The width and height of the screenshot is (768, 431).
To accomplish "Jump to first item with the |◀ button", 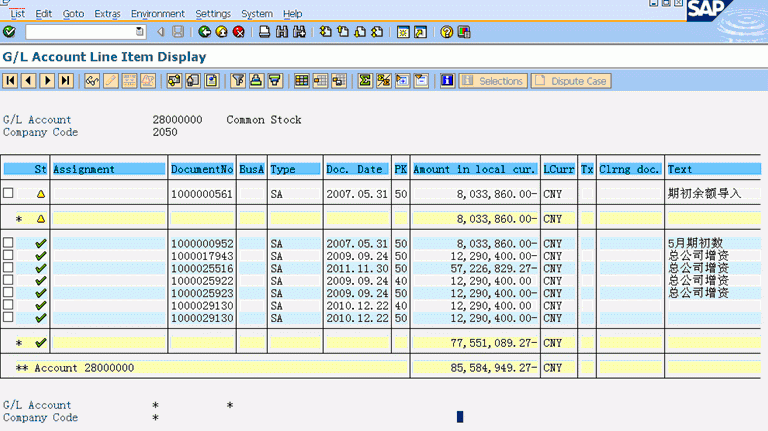I will coord(10,80).
